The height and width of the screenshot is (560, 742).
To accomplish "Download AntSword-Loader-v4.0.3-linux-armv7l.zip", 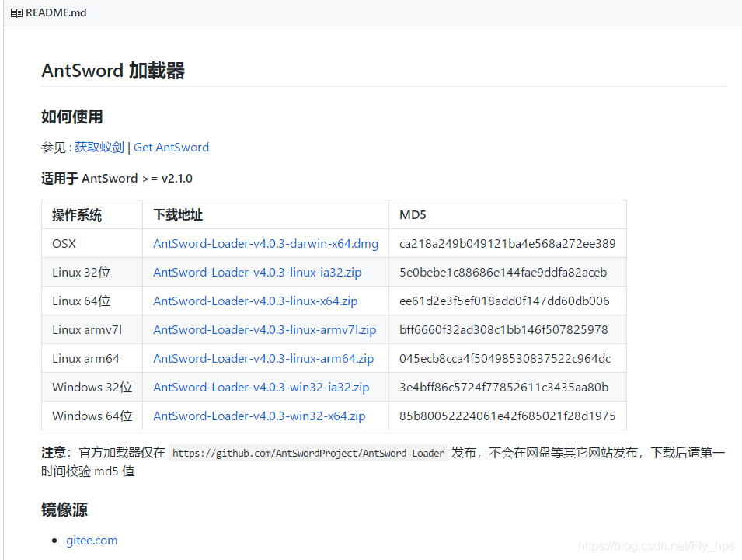I will [264, 330].
